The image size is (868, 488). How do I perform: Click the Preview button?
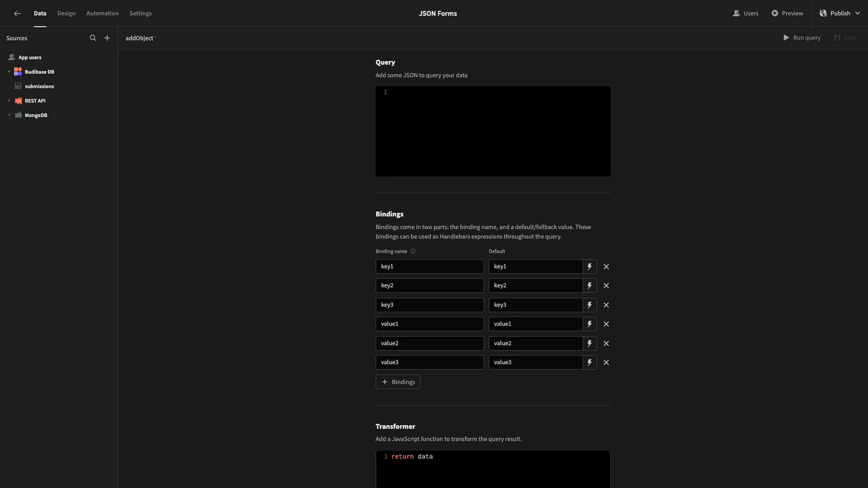(787, 14)
